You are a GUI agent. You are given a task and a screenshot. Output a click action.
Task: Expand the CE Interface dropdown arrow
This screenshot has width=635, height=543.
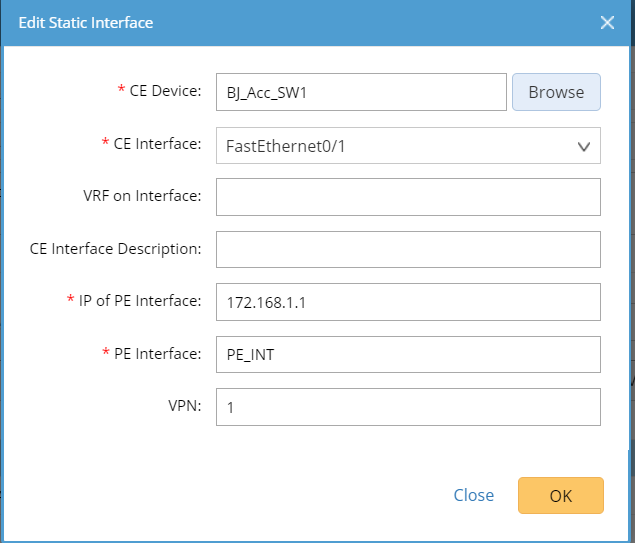click(x=584, y=146)
